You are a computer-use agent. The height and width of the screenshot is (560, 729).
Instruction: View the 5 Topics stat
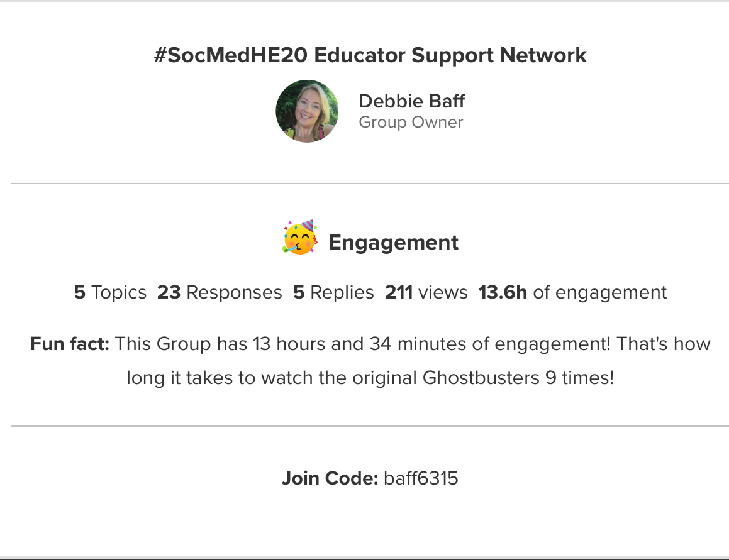tap(110, 292)
